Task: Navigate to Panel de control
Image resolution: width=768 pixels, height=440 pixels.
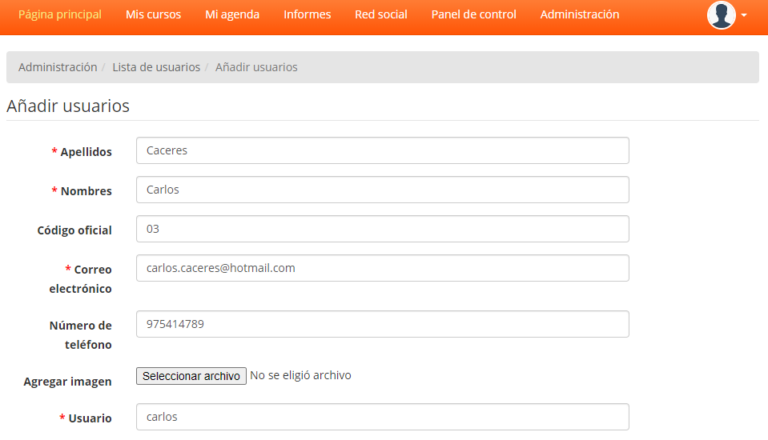Action: (474, 15)
